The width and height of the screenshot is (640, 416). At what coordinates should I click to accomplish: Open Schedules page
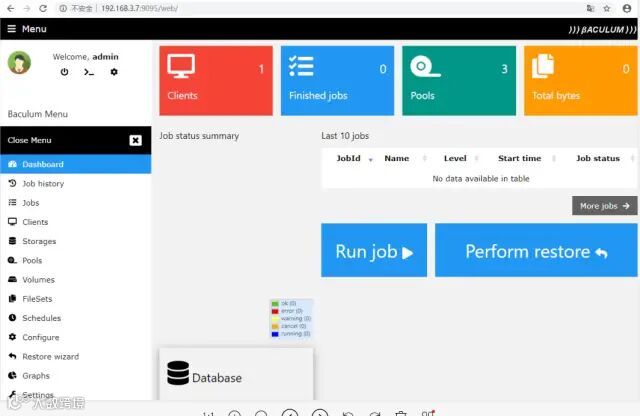(x=76, y=318)
